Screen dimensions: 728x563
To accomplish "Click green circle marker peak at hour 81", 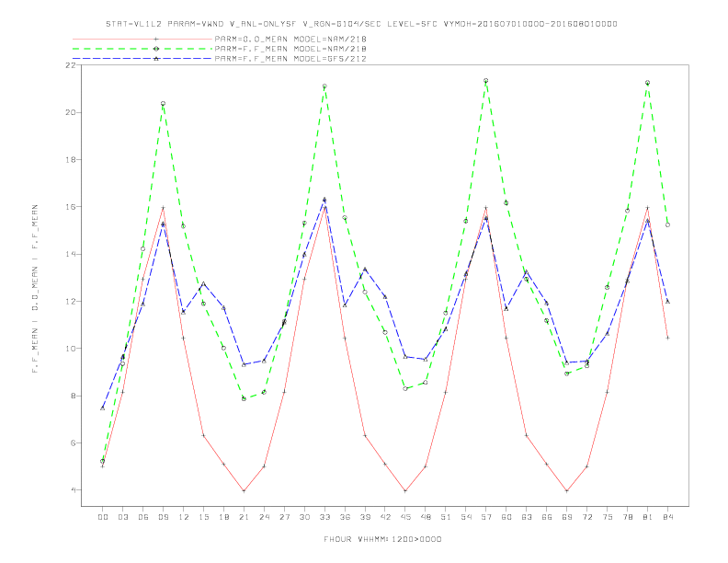I will click(648, 82).
